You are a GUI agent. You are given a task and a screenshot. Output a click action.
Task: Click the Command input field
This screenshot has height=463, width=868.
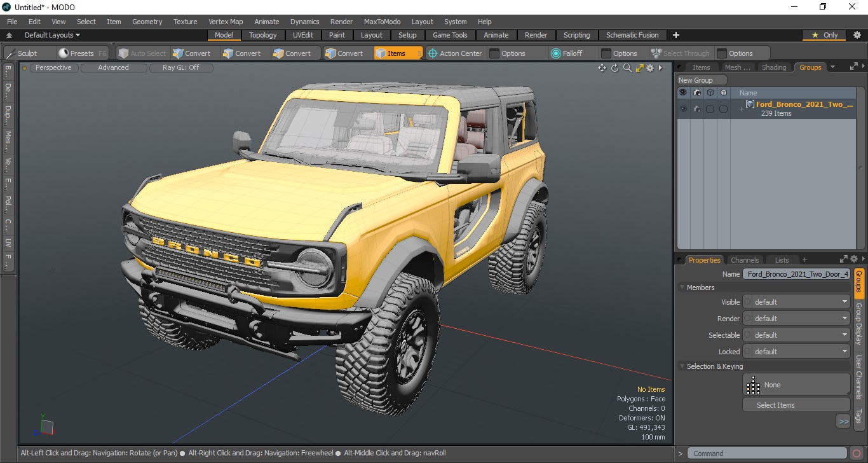(x=768, y=453)
